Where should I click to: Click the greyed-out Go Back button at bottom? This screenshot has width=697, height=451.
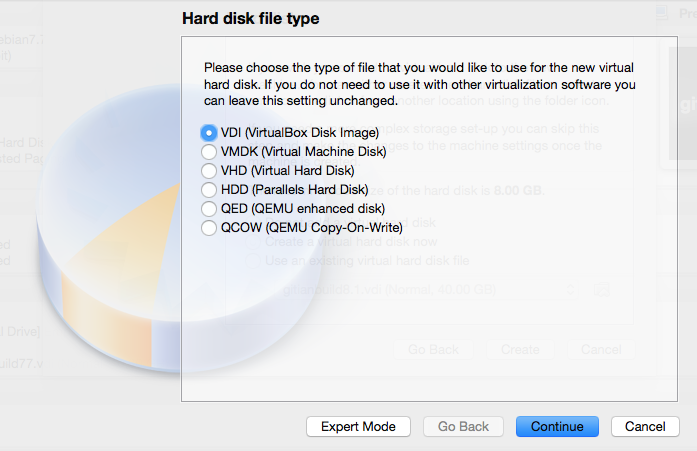pos(463,427)
